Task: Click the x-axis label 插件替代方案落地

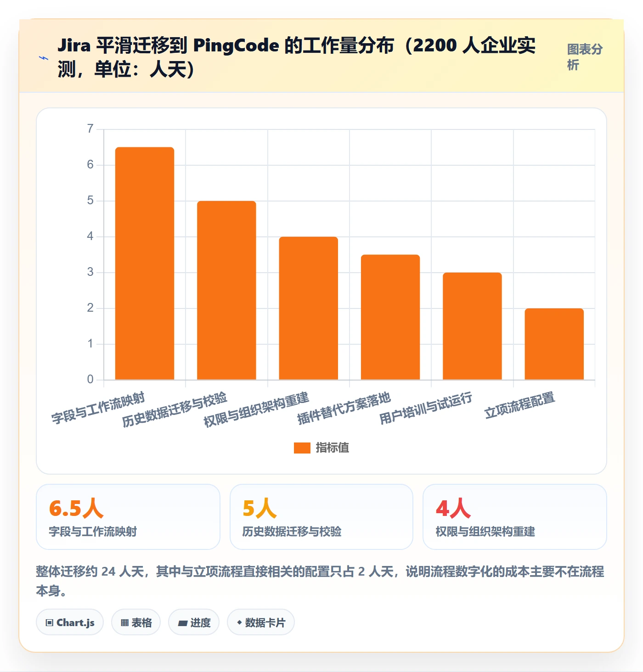Action: (344, 408)
